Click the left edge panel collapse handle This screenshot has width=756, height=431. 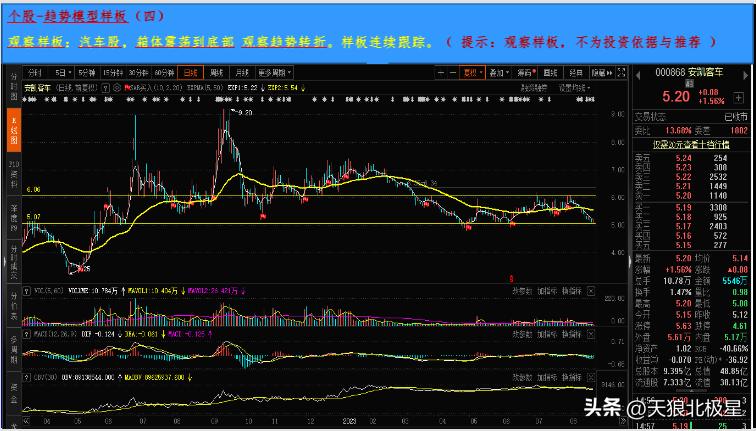4,262
